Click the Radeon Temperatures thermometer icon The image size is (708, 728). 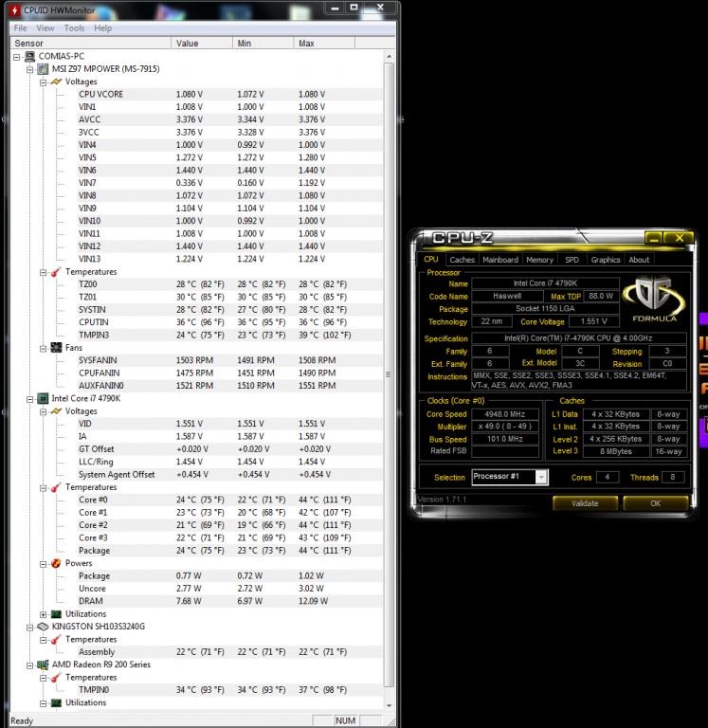(x=56, y=678)
